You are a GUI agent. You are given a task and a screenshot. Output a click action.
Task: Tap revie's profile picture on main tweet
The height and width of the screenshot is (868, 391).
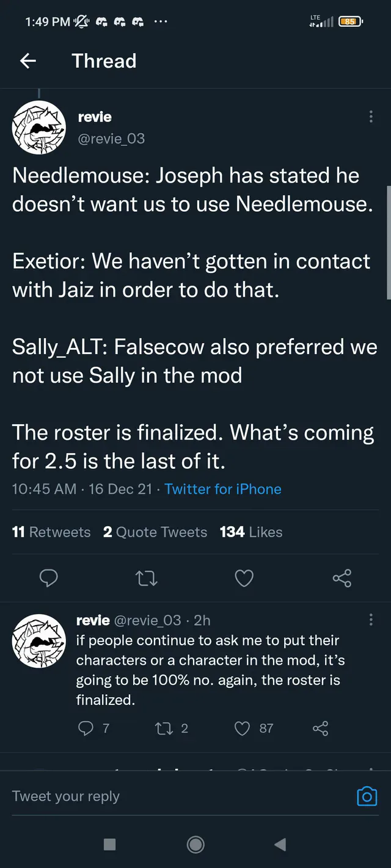click(x=39, y=128)
